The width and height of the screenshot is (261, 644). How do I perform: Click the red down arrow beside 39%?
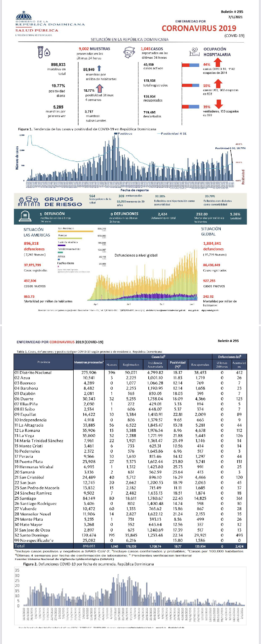(218, 104)
